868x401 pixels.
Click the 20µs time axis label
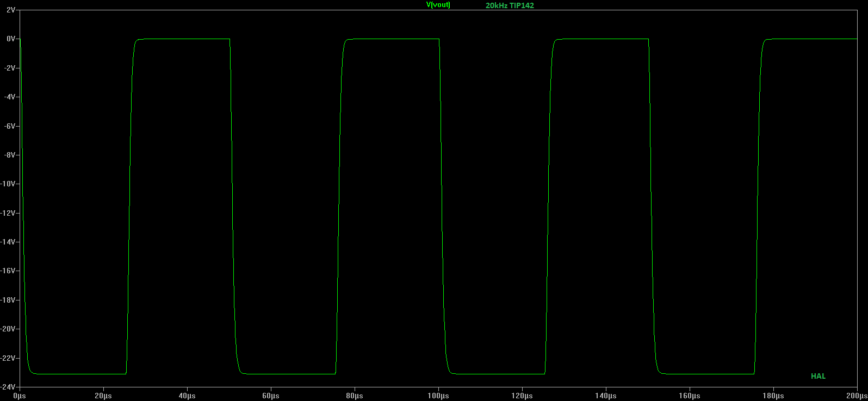coord(103,396)
